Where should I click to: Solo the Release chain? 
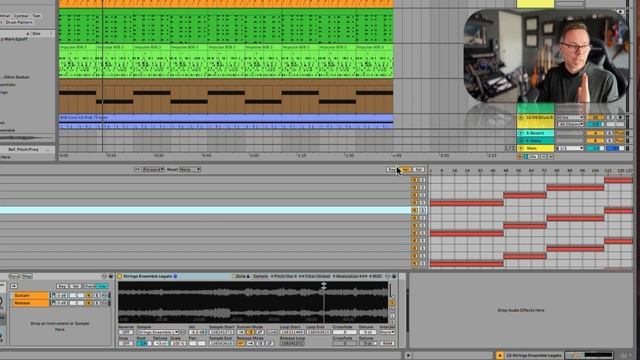tap(98, 303)
